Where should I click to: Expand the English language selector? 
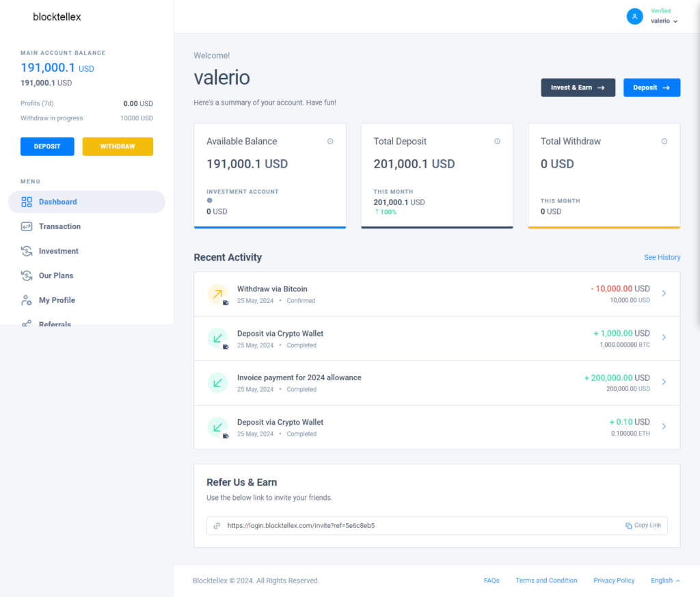pyautogui.click(x=665, y=581)
